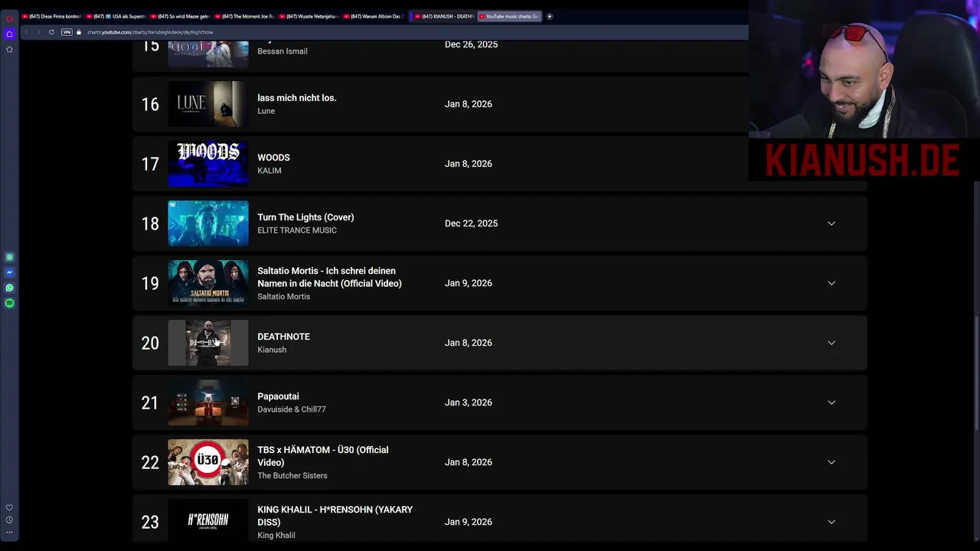Open artist 'Davuiside & Chill77' link
Viewport: 980px width, 551px height.
(x=292, y=409)
